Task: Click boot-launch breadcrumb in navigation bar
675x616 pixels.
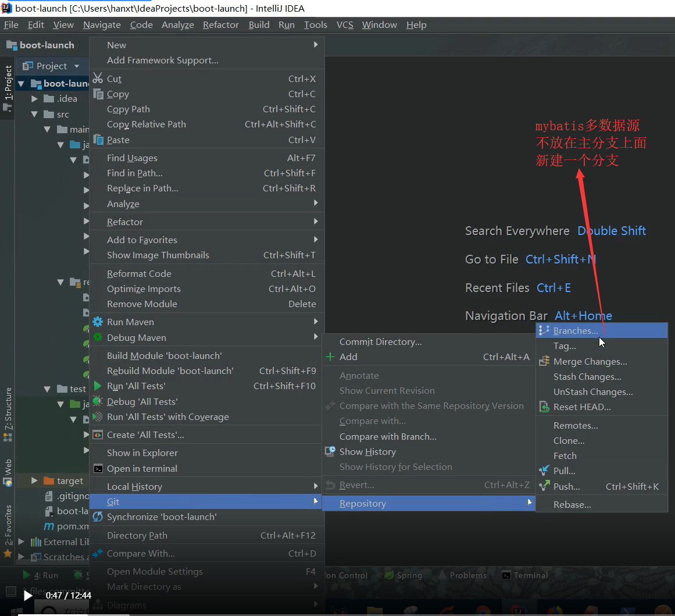Action: point(41,45)
